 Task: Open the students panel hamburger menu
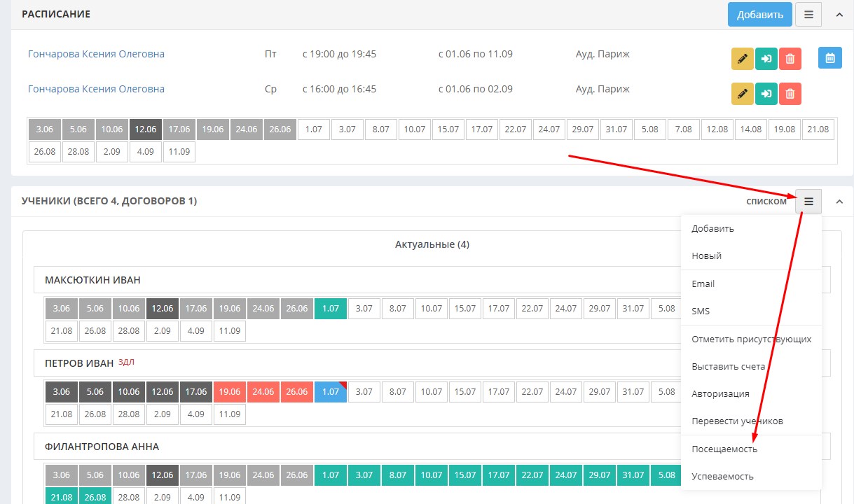pos(808,202)
